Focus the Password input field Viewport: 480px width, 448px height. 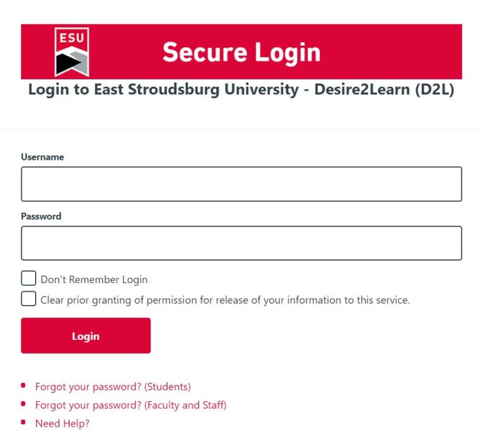click(241, 243)
